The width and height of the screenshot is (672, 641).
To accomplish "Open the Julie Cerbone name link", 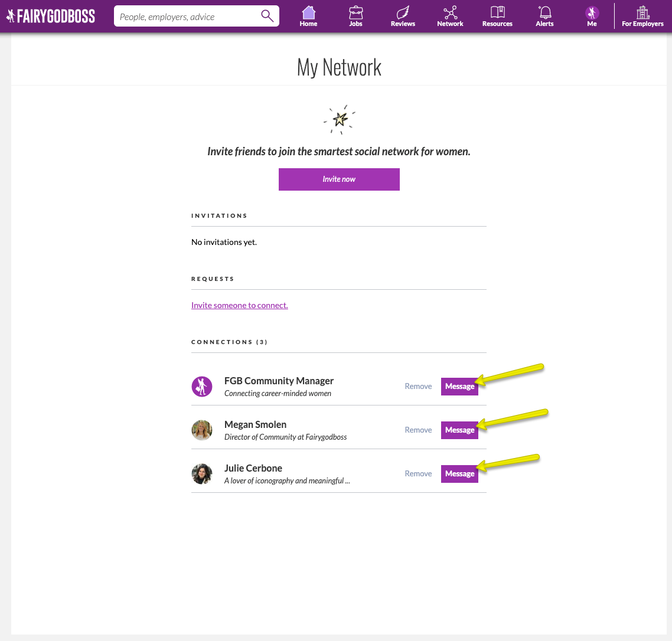I will 253,468.
